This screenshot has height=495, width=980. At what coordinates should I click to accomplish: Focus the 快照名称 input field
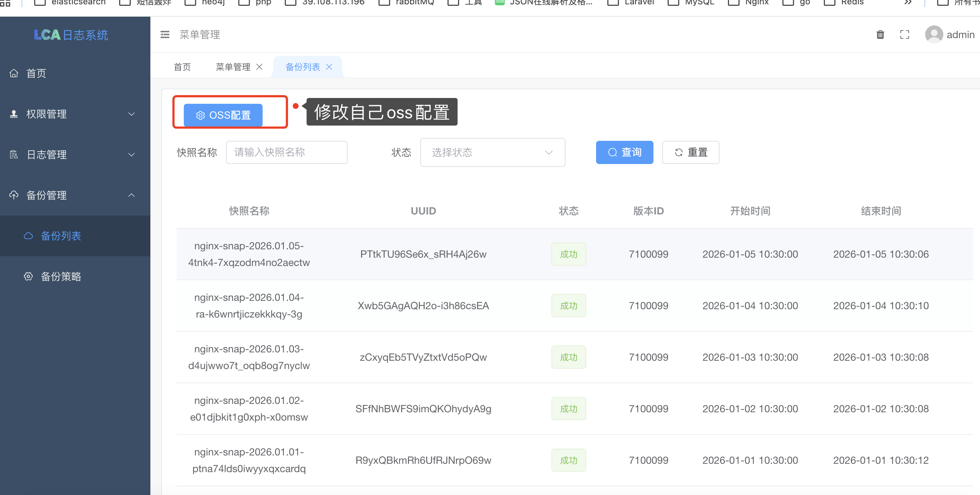tap(286, 152)
